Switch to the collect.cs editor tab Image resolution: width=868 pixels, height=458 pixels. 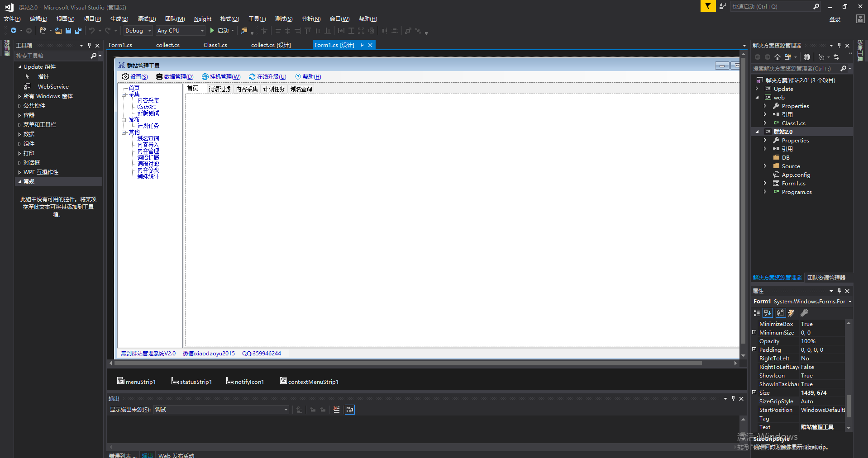point(167,45)
